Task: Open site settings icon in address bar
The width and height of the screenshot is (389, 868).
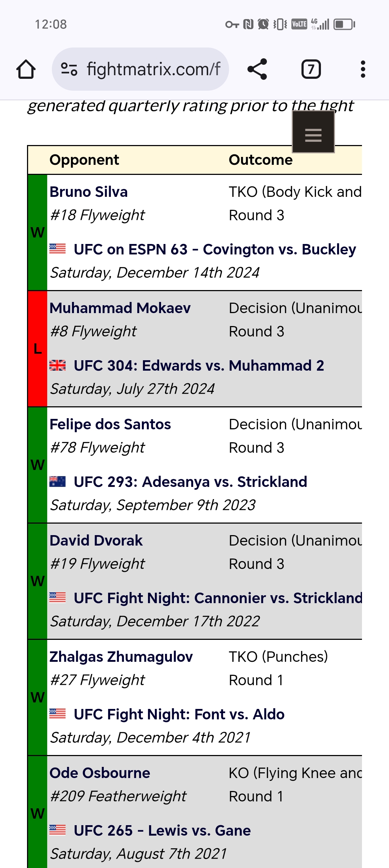Action: 69,69
